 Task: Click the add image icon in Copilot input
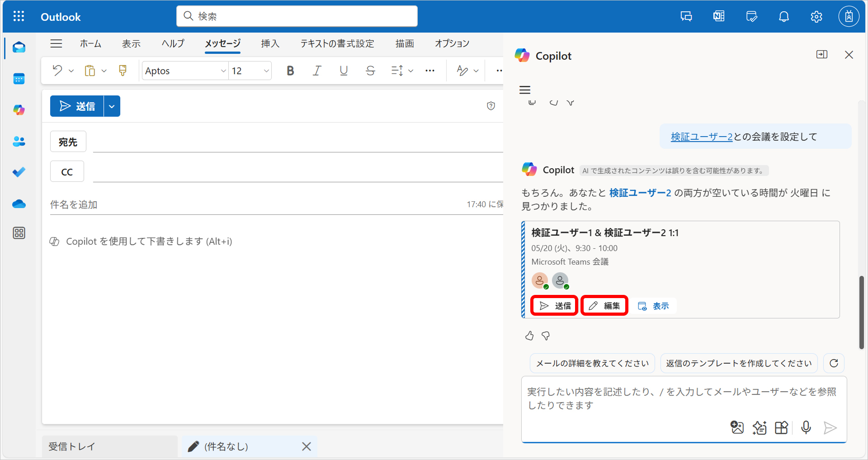click(737, 427)
